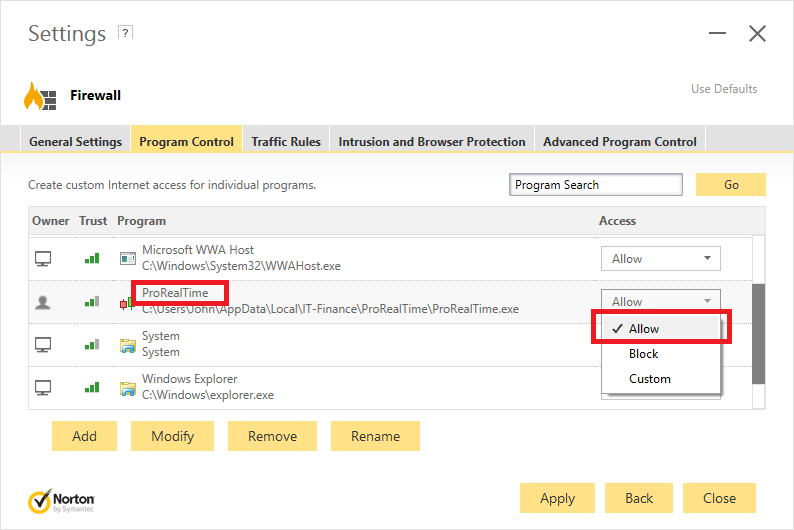Click the user owner icon for ProRealTime
The width and height of the screenshot is (794, 530).
43,302
